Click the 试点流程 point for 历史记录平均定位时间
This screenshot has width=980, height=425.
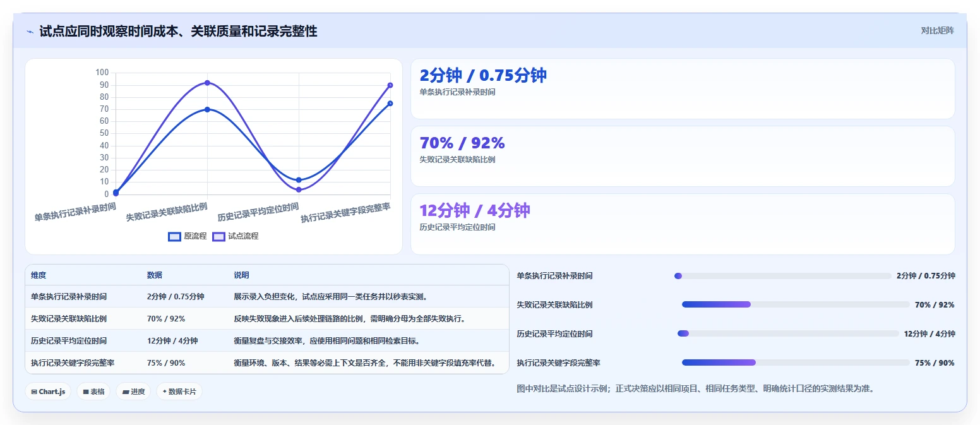299,189
